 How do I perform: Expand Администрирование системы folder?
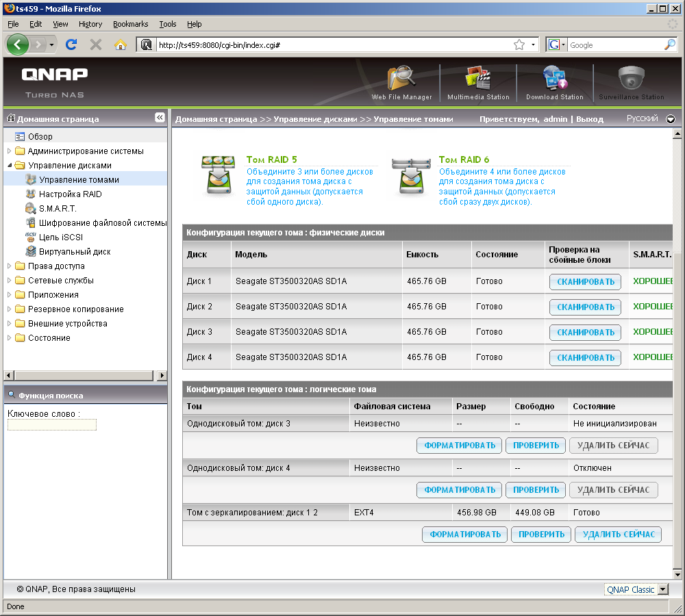pyautogui.click(x=9, y=151)
